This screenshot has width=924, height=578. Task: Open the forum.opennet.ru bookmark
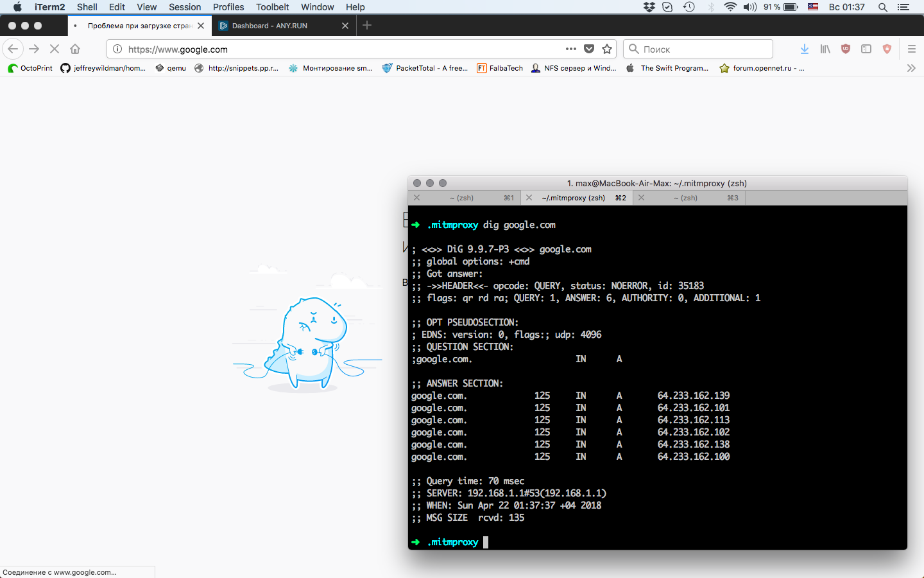pyautogui.click(x=762, y=68)
